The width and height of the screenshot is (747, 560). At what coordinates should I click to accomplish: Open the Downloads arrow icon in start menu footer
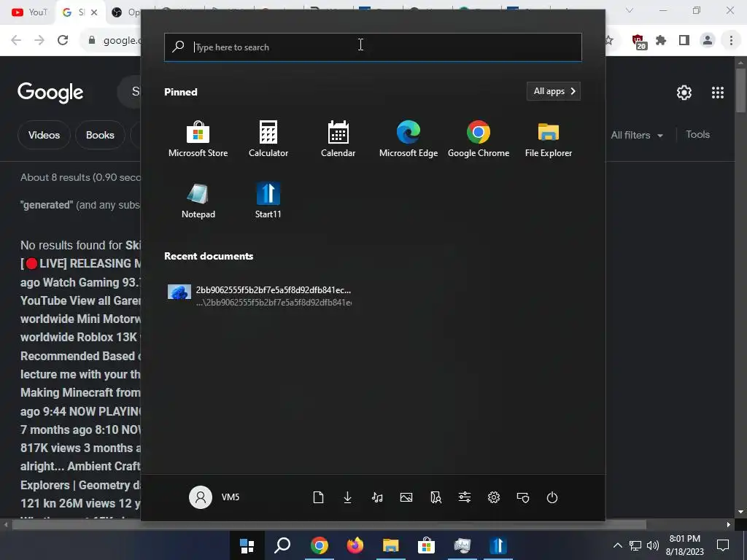348,497
